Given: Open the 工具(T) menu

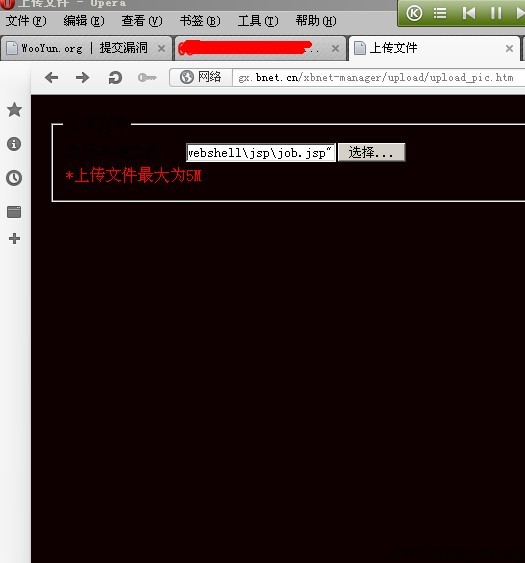Looking at the screenshot, I should click(x=258, y=21).
